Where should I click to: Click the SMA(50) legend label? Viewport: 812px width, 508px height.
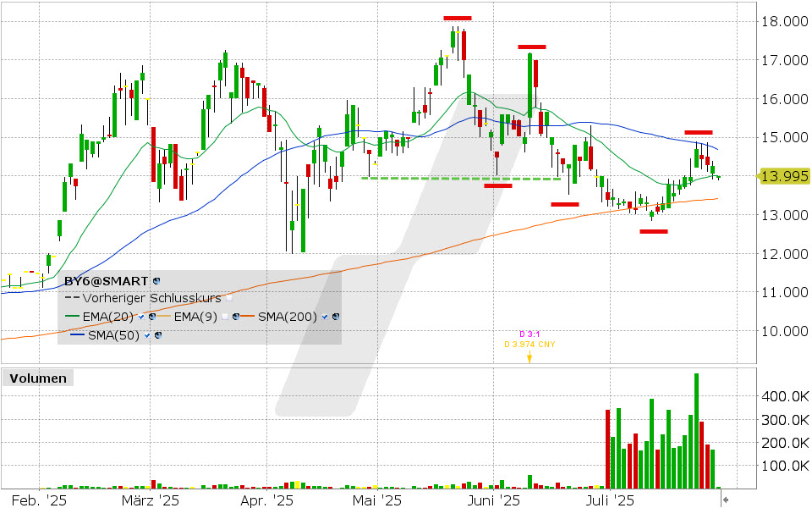[113, 335]
